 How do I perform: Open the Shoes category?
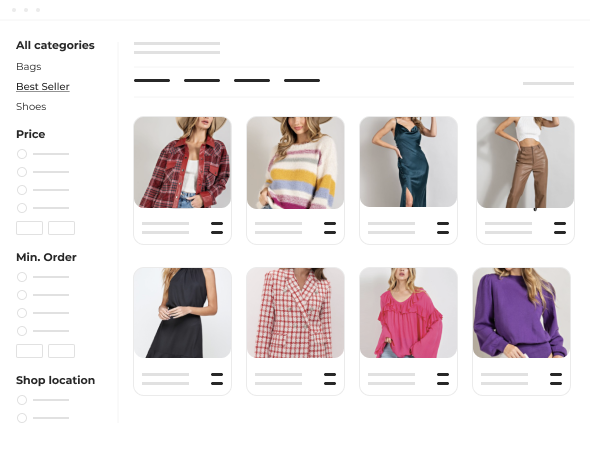[31, 107]
